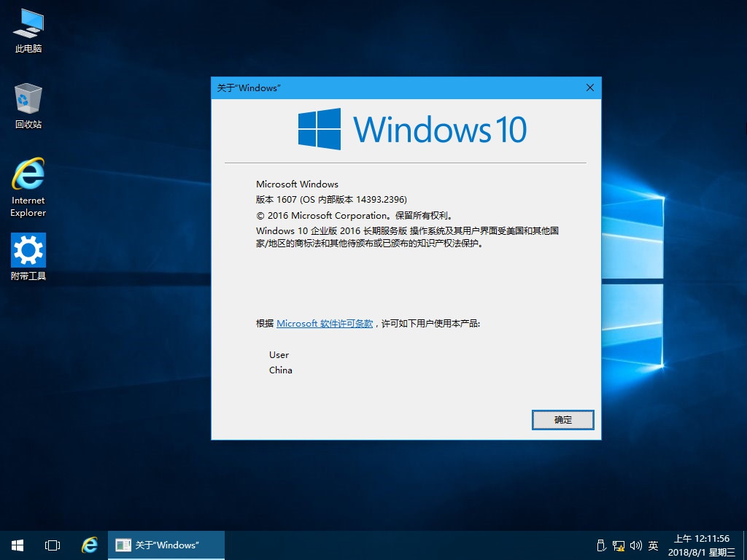747x560 pixels.
Task: Click the Windows 10 logo in dialog
Action: click(412, 129)
